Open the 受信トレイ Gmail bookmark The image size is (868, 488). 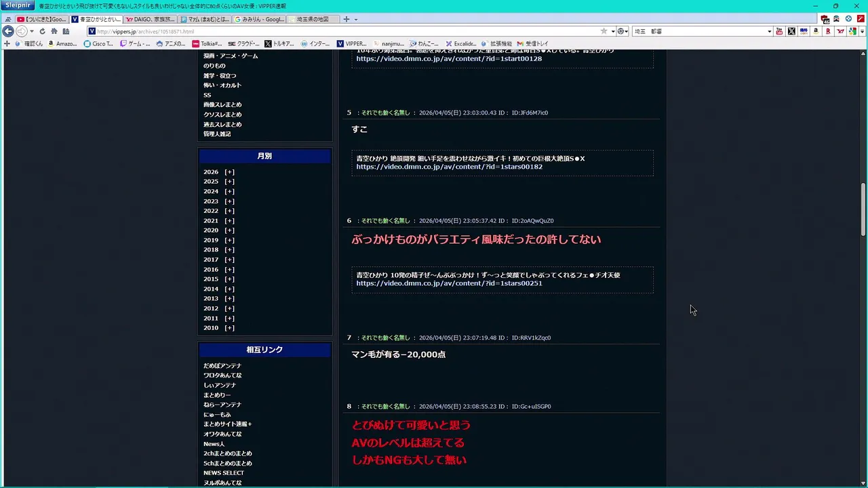(x=532, y=44)
